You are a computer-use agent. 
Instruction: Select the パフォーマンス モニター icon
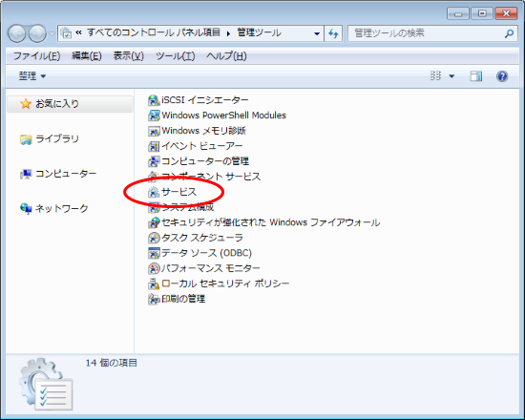point(154,268)
